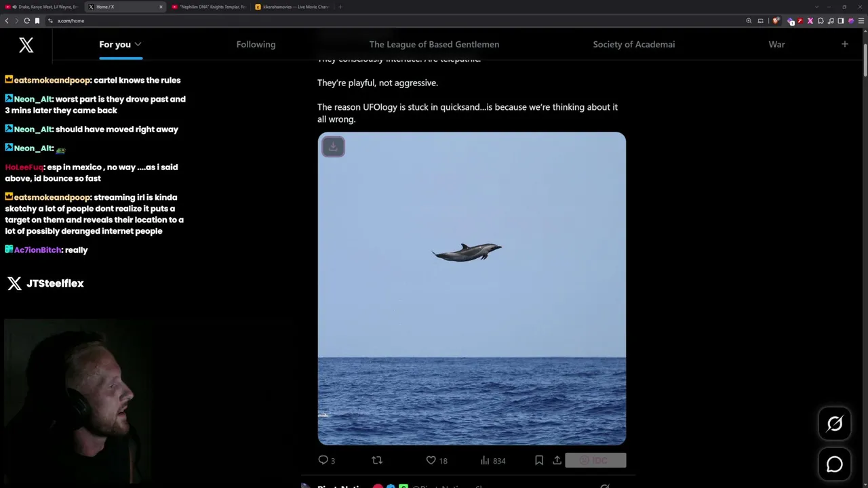The image size is (868, 488).
Task: Download the dolphin image using overlay button
Action: [x=333, y=146]
